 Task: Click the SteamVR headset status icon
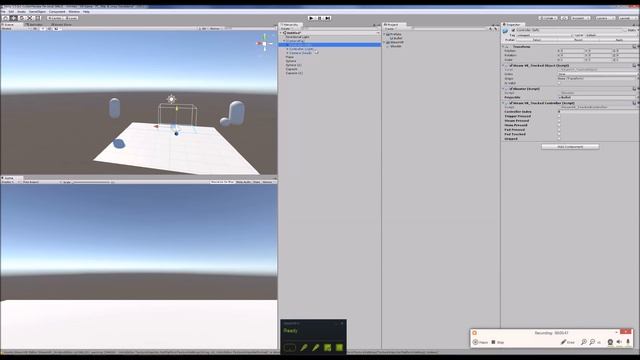[290, 348]
